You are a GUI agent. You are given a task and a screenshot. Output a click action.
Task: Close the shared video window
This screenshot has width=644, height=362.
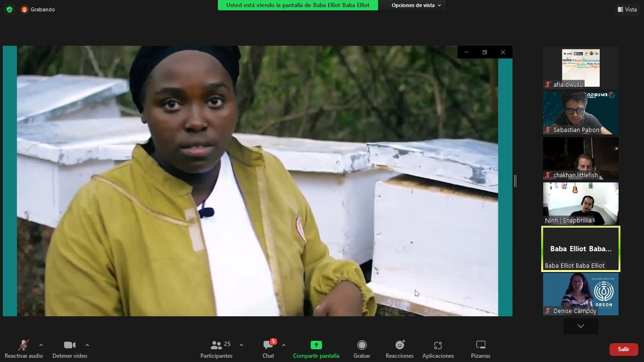tap(503, 52)
